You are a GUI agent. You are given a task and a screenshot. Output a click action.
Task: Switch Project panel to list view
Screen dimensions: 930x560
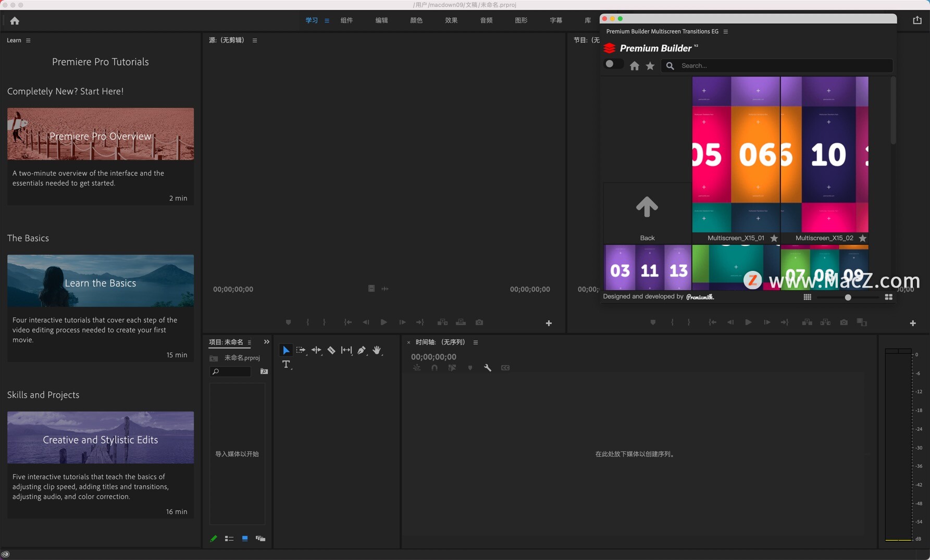[x=229, y=539]
